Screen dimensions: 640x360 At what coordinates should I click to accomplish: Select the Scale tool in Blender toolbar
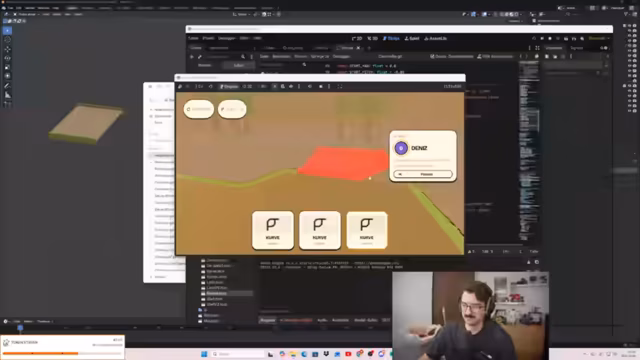coord(7,67)
